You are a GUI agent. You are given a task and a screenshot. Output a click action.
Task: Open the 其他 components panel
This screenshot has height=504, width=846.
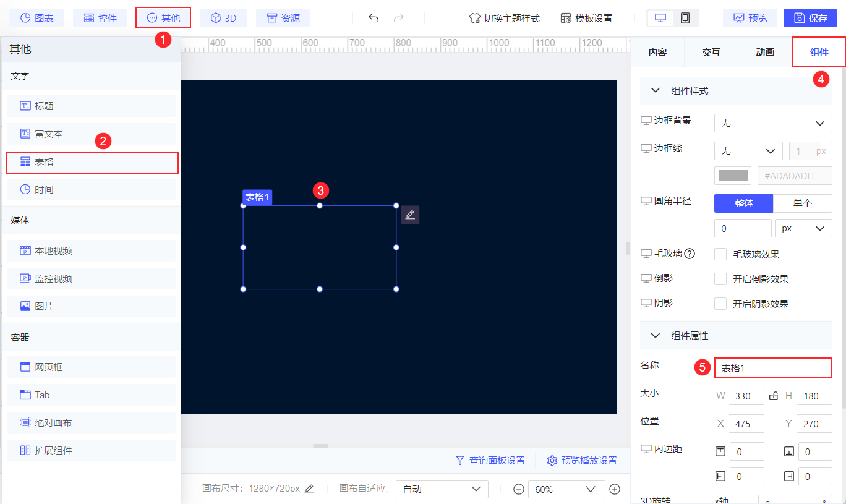point(163,18)
